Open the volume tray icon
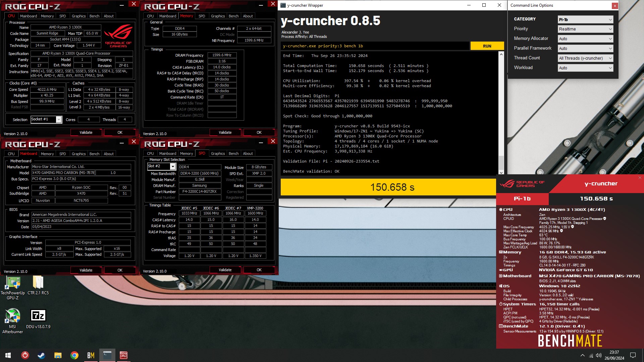 coord(599,355)
